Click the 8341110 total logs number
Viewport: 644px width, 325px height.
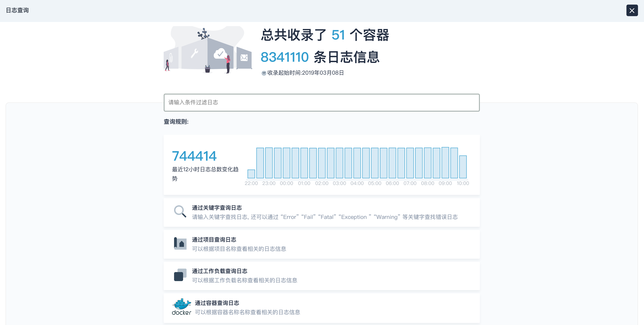coord(285,57)
